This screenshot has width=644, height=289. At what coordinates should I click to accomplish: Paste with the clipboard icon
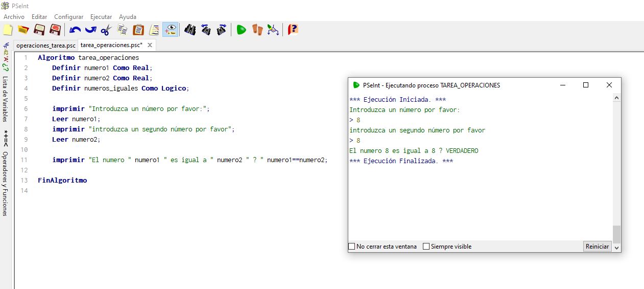point(138,30)
